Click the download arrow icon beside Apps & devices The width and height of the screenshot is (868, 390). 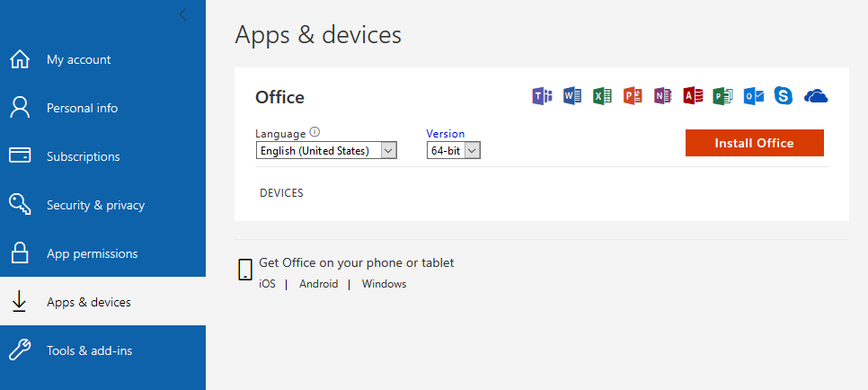[20, 302]
